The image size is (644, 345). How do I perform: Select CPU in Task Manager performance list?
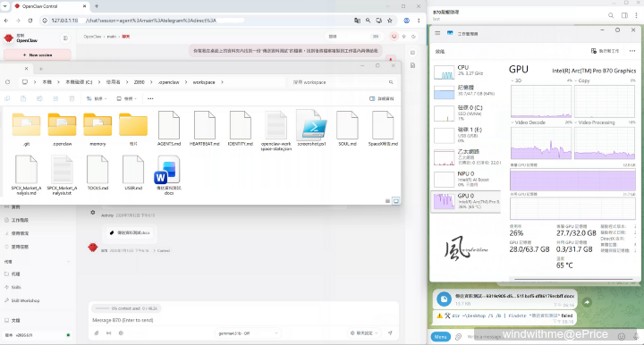(x=466, y=71)
